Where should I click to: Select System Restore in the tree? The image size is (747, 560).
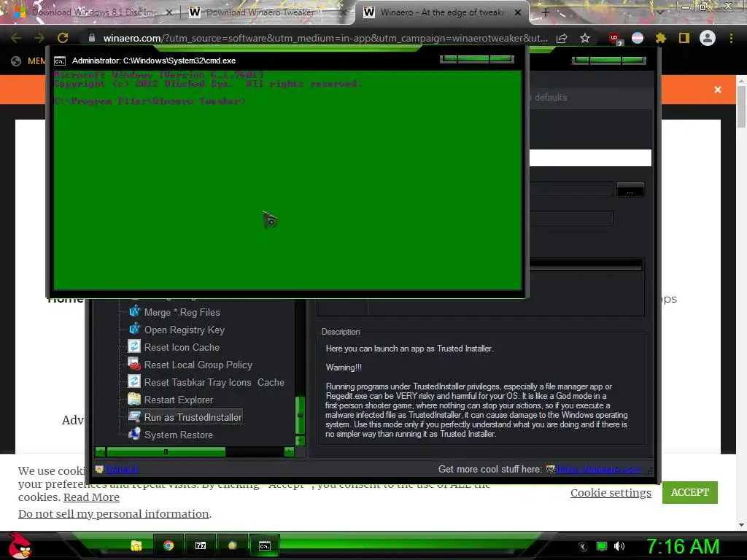pos(179,435)
